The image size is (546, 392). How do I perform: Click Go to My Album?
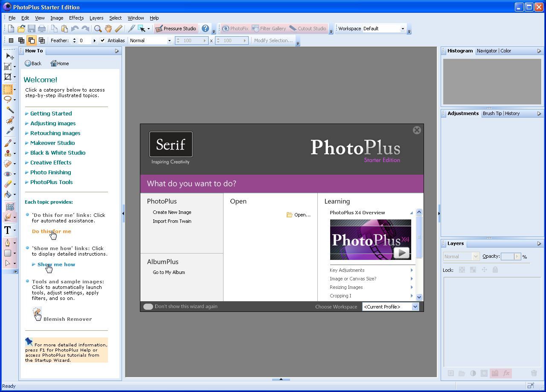coord(169,272)
